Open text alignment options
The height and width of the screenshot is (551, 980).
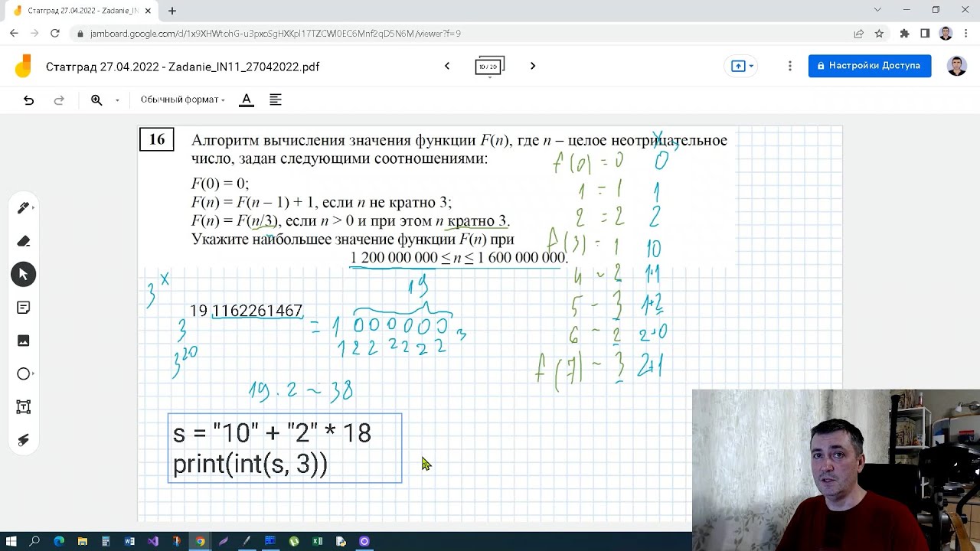click(x=276, y=100)
